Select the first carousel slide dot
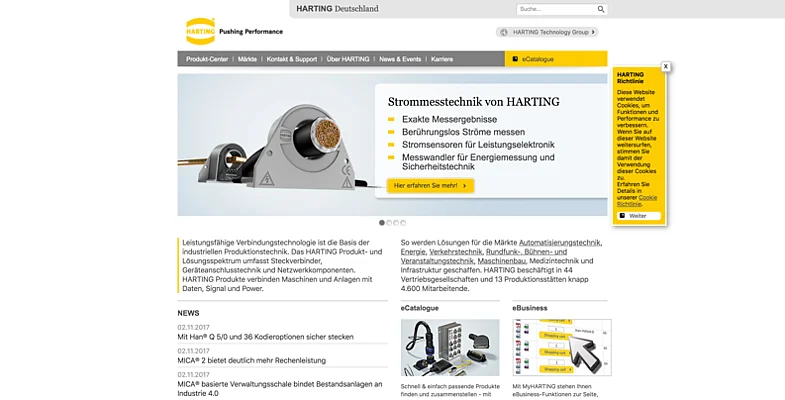785x400 pixels. [x=382, y=222]
